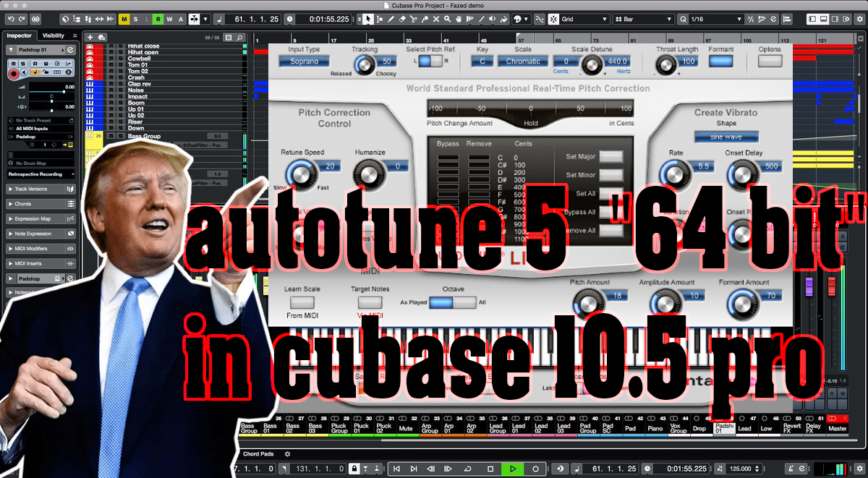This screenshot has width=868, height=478.
Task: Expand MIDI Modifiers inspector section
Action: [x=41, y=249]
